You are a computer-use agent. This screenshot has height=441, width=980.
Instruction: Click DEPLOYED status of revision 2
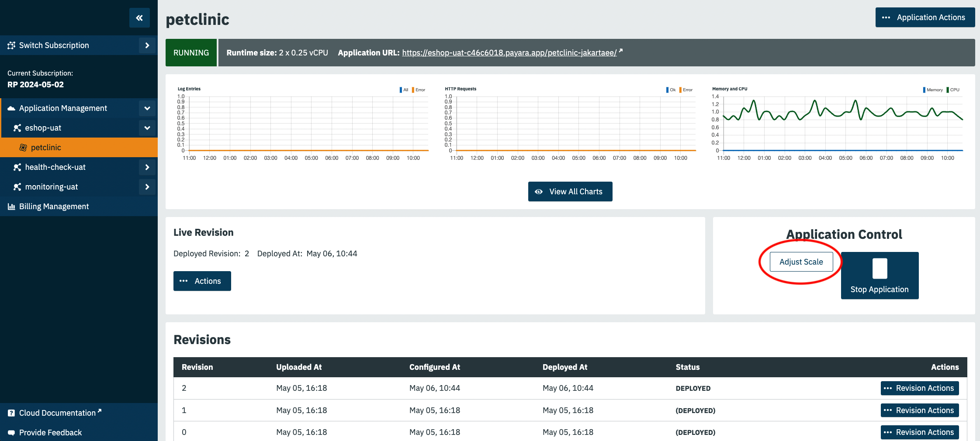coord(693,389)
